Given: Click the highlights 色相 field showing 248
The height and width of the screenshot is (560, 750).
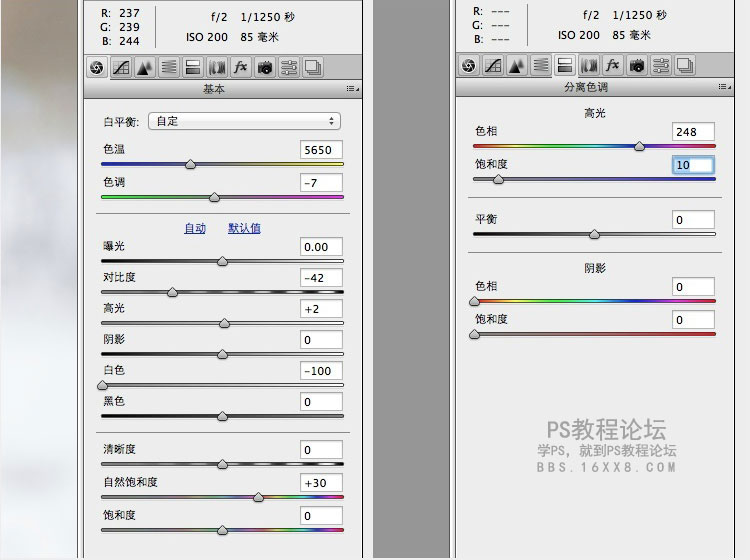Looking at the screenshot, I should tap(693, 132).
